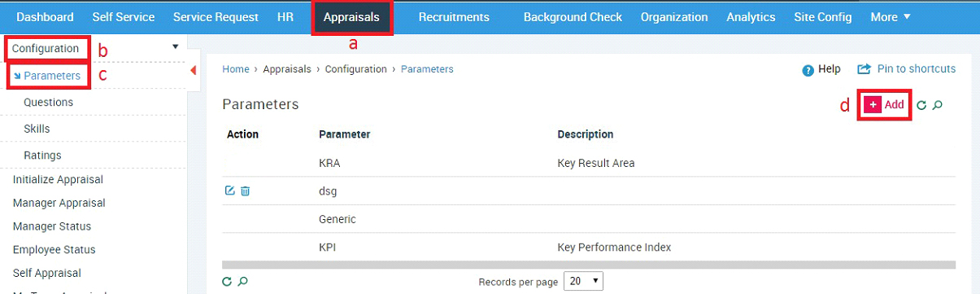
Task: Open search using magnifier icon near Add
Action: pos(938,105)
